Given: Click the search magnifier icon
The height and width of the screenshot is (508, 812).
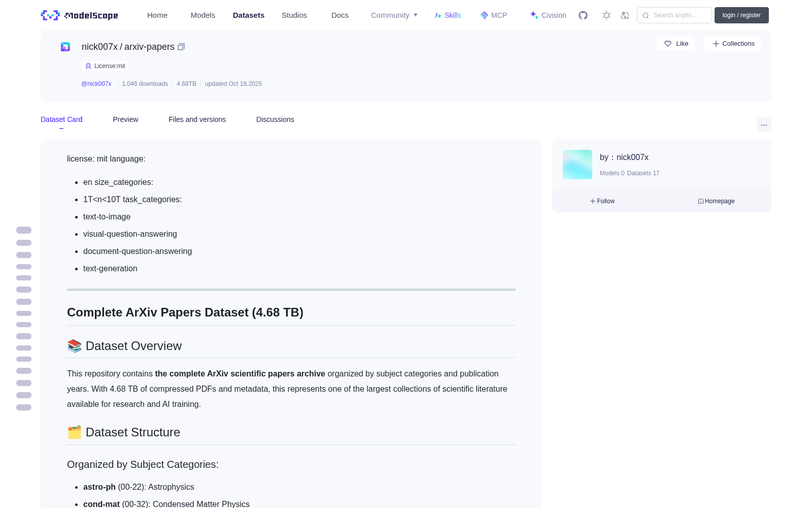Looking at the screenshot, I should (646, 15).
